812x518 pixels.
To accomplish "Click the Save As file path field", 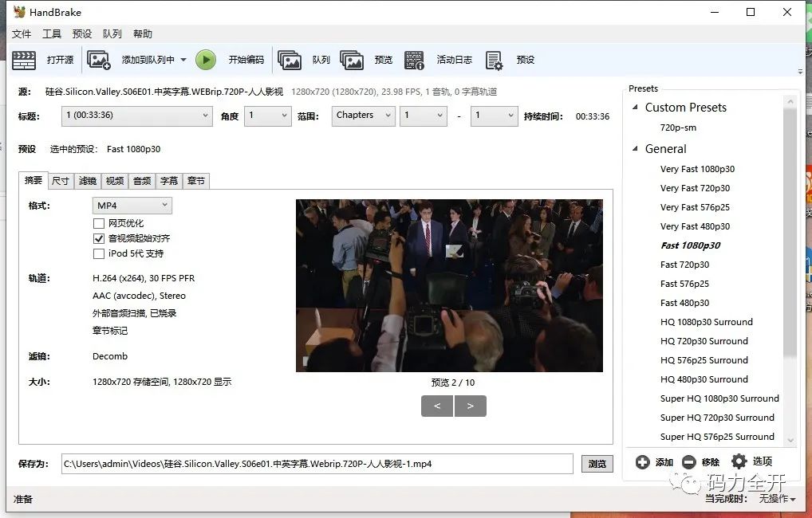I will (x=317, y=464).
